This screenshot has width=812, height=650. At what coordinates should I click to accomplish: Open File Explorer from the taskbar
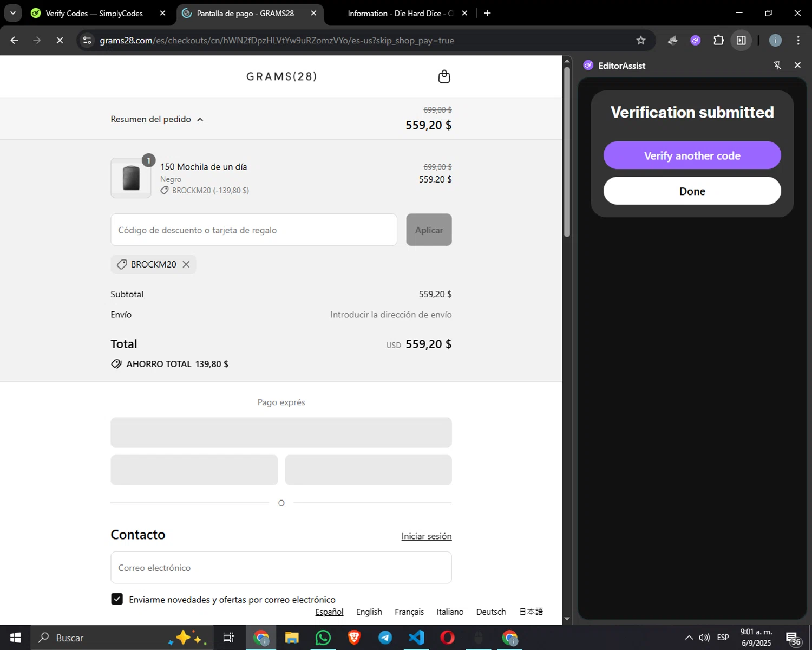292,638
